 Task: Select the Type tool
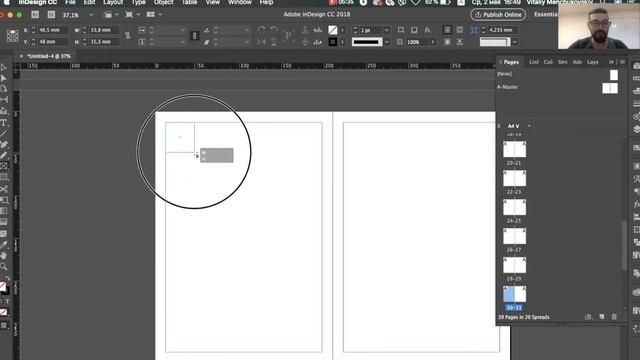[x=4, y=122]
